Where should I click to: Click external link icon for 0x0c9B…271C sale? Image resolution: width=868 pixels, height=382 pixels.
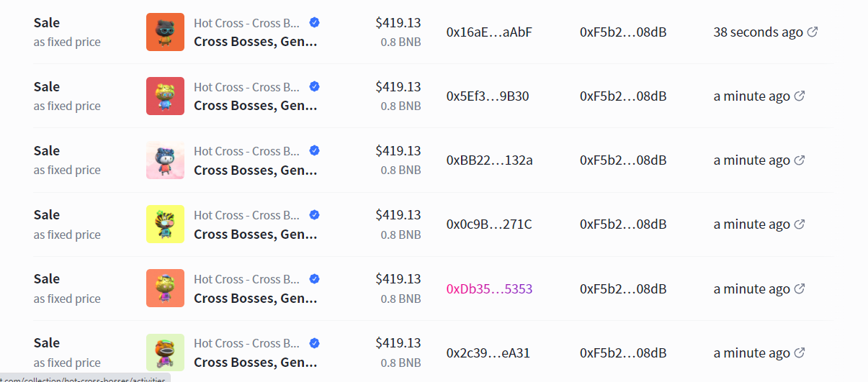[x=799, y=224]
